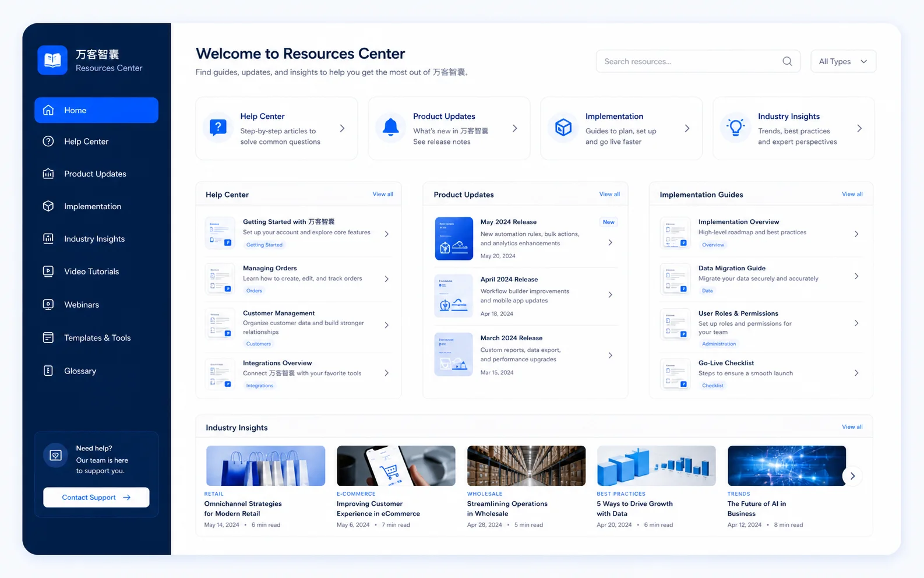
Task: Click the Need help support chat icon
Action: coord(56,456)
